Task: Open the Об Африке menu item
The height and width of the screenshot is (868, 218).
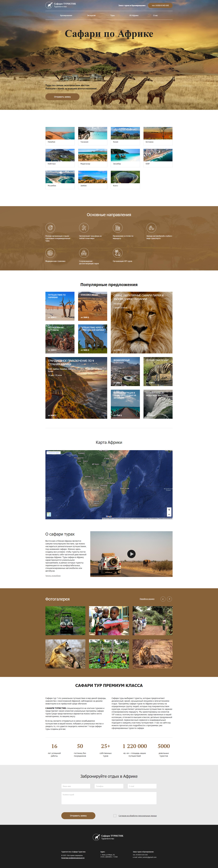Action: pyautogui.click(x=134, y=16)
